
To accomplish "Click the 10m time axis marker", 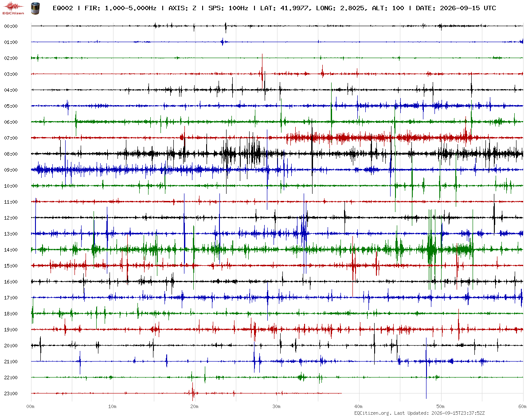I will click(x=113, y=406).
